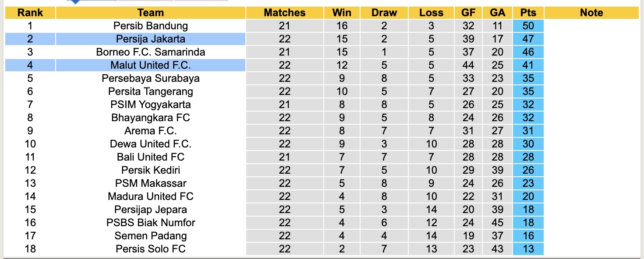
Task: Click the GA column header
Action: pos(498,13)
